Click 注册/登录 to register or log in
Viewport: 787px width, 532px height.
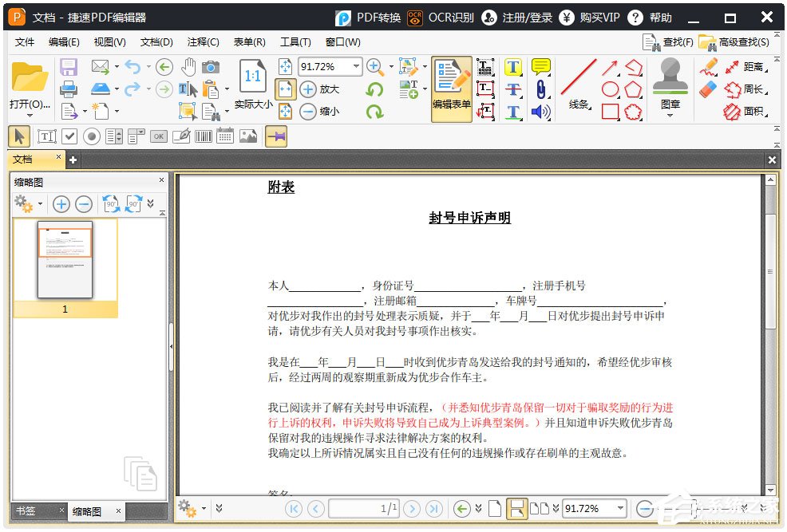point(519,18)
